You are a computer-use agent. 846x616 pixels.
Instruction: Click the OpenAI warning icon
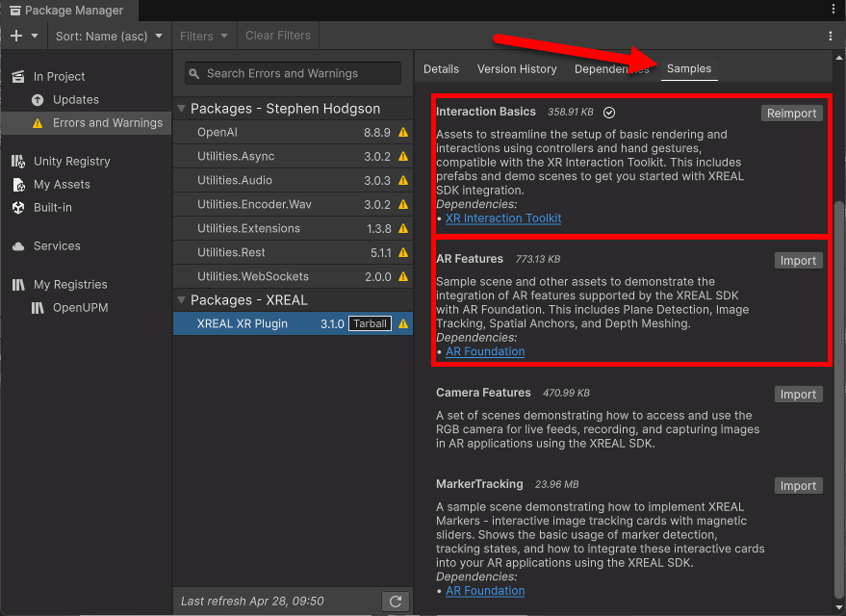[x=403, y=132]
